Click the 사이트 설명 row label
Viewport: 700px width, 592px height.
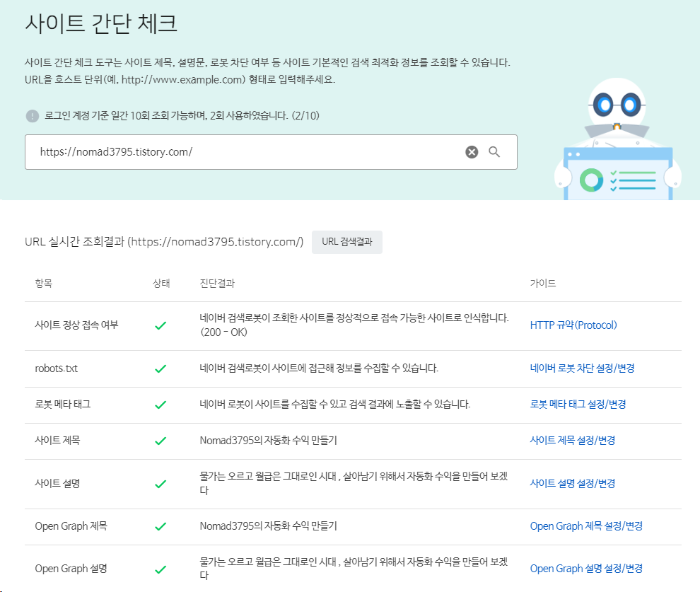57,484
